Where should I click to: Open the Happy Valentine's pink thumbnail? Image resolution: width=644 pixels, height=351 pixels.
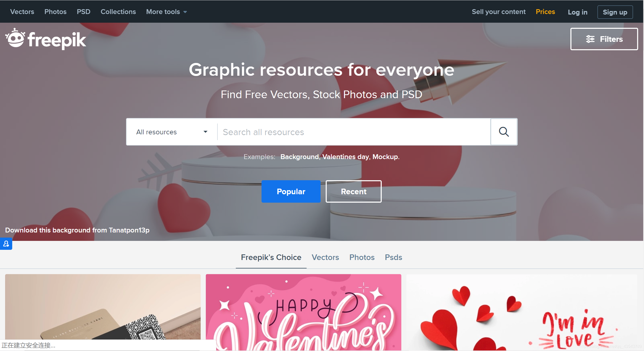tap(303, 312)
